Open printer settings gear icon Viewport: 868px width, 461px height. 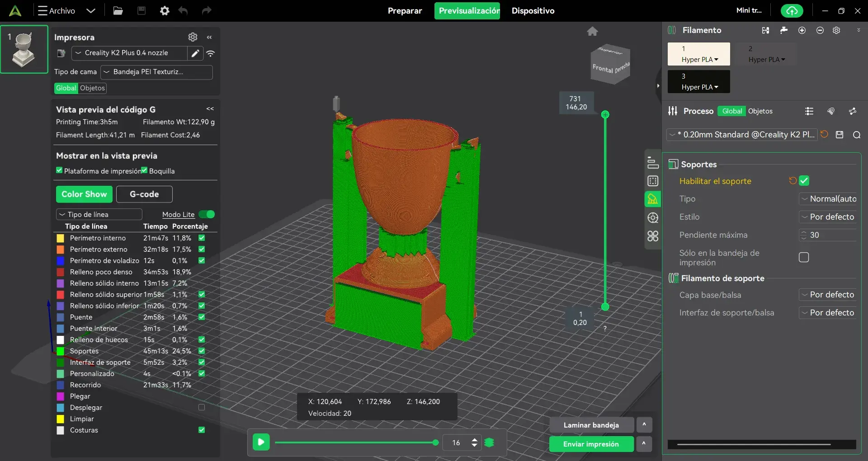pos(193,37)
